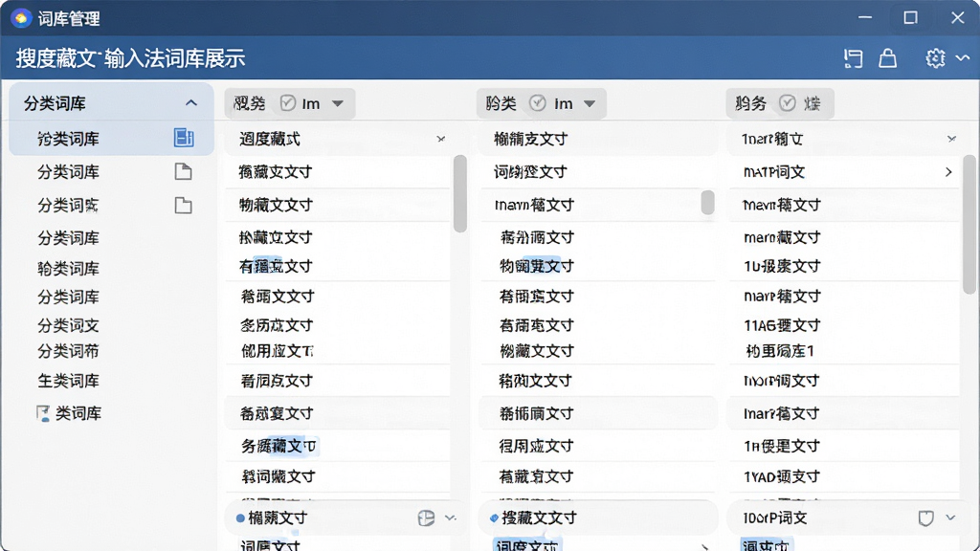Click the small scrollbar thumb on the mavn row
The height and width of the screenshot is (551, 980).
click(707, 203)
